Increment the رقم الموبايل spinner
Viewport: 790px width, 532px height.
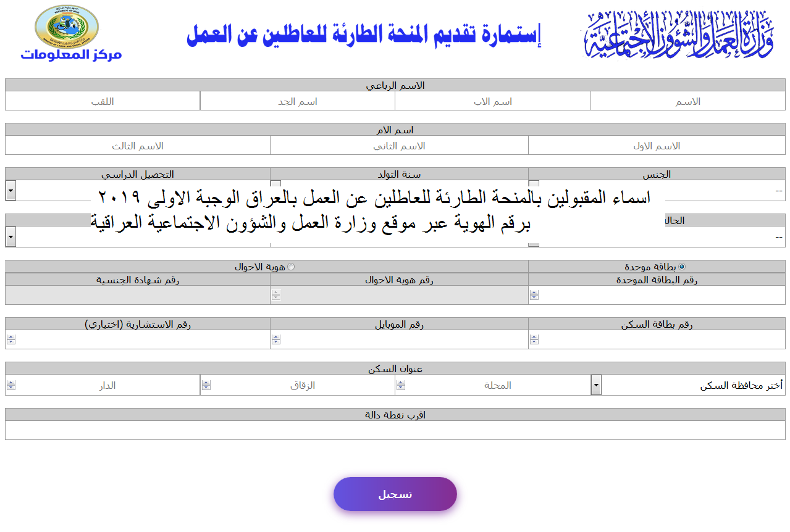point(277,335)
